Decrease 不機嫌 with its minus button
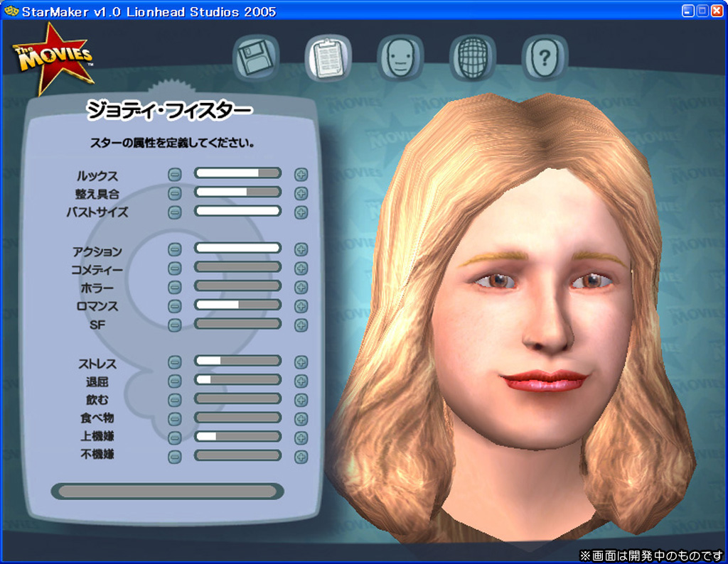The width and height of the screenshot is (728, 564). [175, 457]
